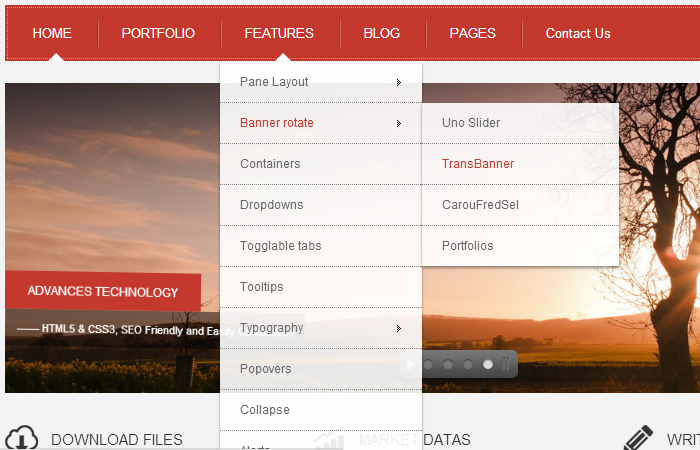The height and width of the screenshot is (450, 700).
Task: Expand the Typography submenu arrow
Action: coord(399,329)
